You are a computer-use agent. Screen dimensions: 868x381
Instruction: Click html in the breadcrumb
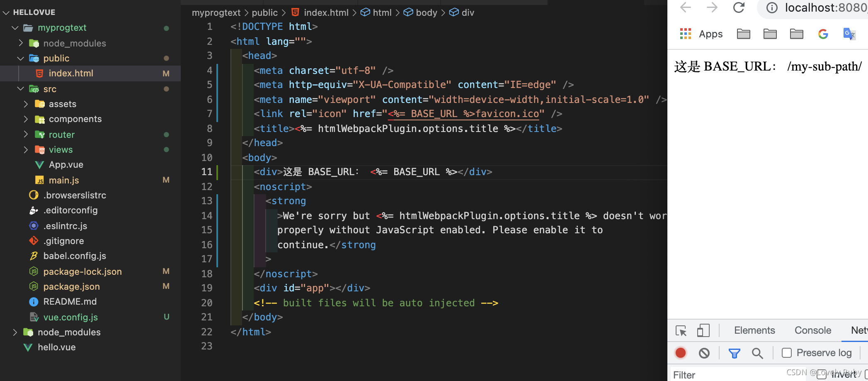(x=382, y=12)
